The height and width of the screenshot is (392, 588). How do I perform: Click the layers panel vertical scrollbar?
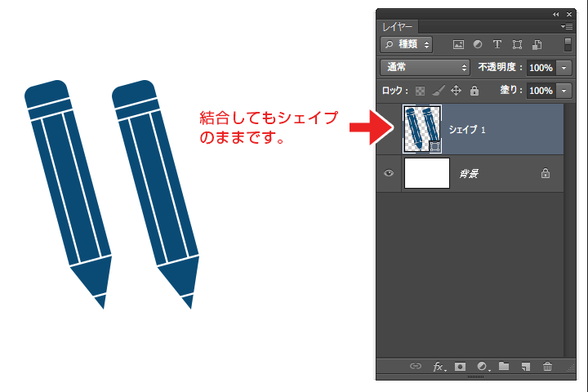[x=568, y=230]
